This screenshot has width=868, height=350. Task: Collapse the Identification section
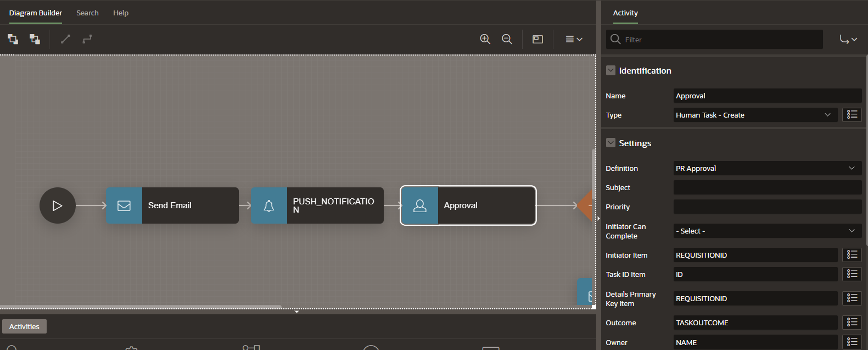pyautogui.click(x=611, y=70)
